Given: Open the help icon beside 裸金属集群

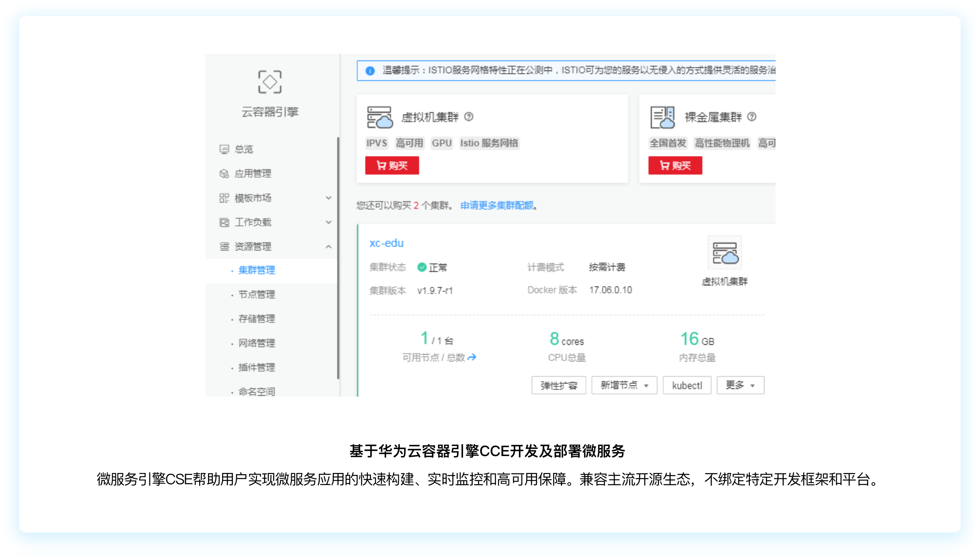Looking at the screenshot, I should coord(752,117).
